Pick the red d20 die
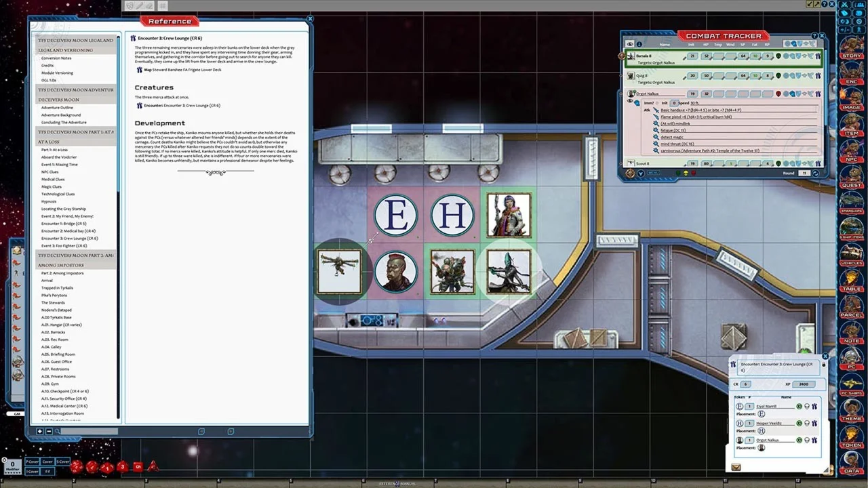868x488 pixels. coord(77,466)
